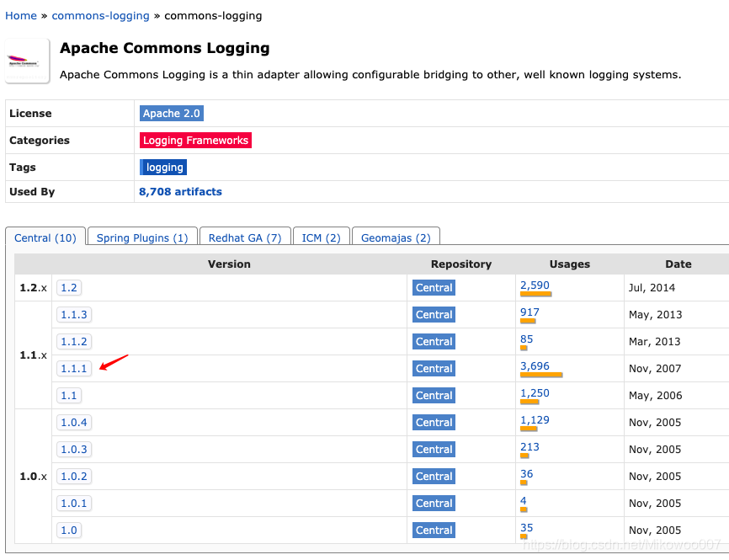The height and width of the screenshot is (560, 729).
Task: Open version 1.0.4
Action: 74,423
